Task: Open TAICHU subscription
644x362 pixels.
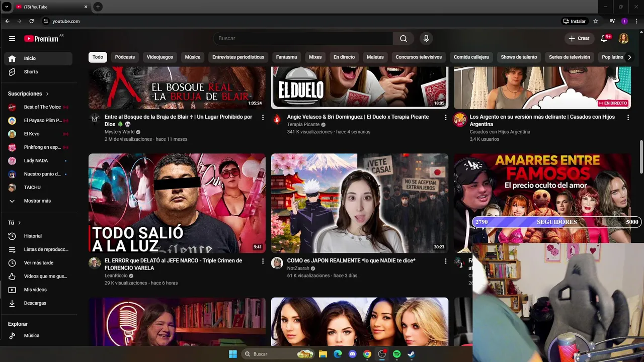Action: 38,188
